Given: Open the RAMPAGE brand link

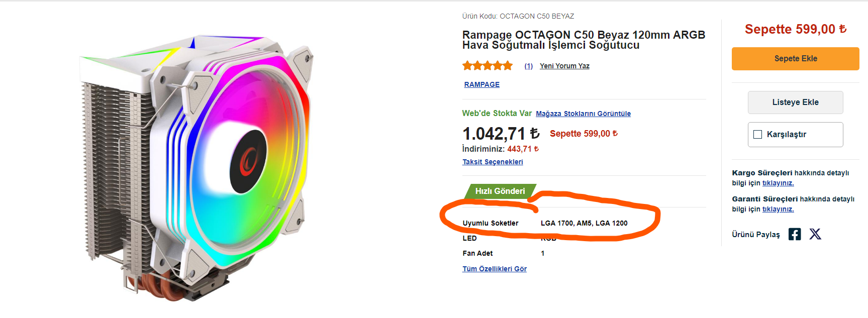Looking at the screenshot, I should (481, 84).
